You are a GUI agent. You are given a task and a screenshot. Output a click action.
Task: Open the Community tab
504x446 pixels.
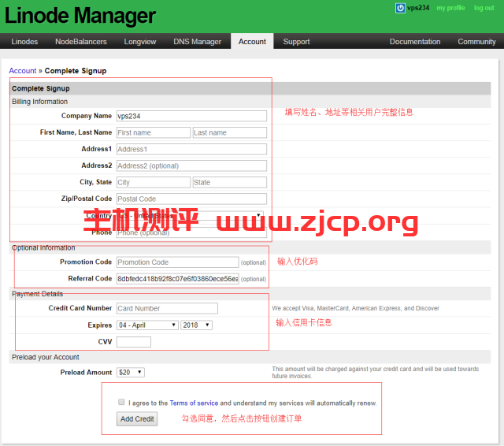[476, 42]
